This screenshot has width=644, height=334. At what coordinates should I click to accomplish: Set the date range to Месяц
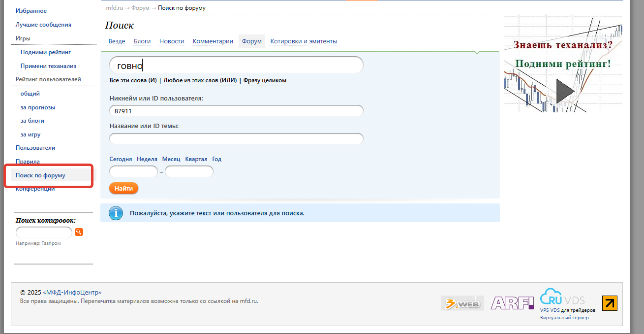click(171, 159)
